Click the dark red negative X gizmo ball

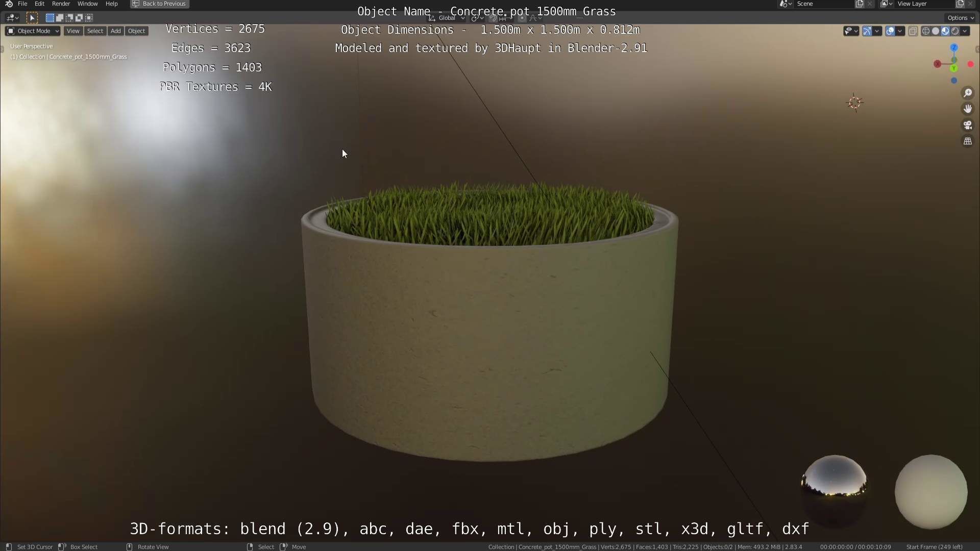937,64
